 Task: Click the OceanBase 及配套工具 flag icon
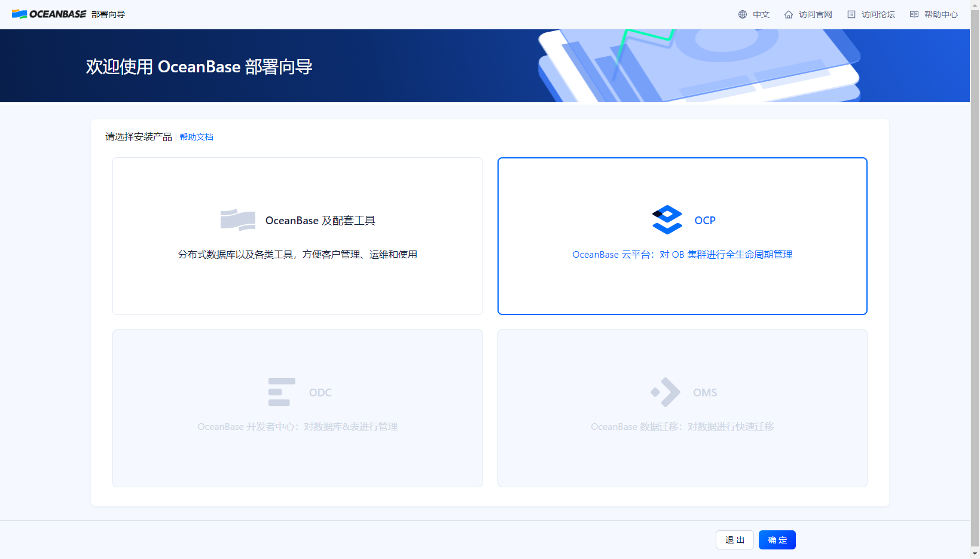(x=238, y=220)
